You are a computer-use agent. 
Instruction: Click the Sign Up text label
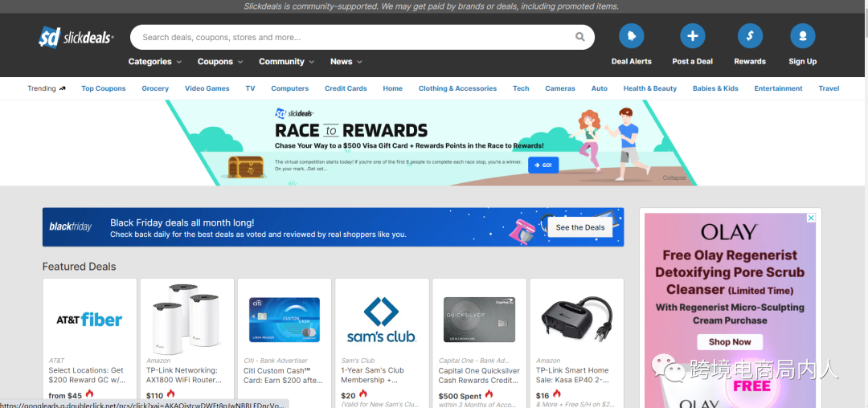pos(803,61)
